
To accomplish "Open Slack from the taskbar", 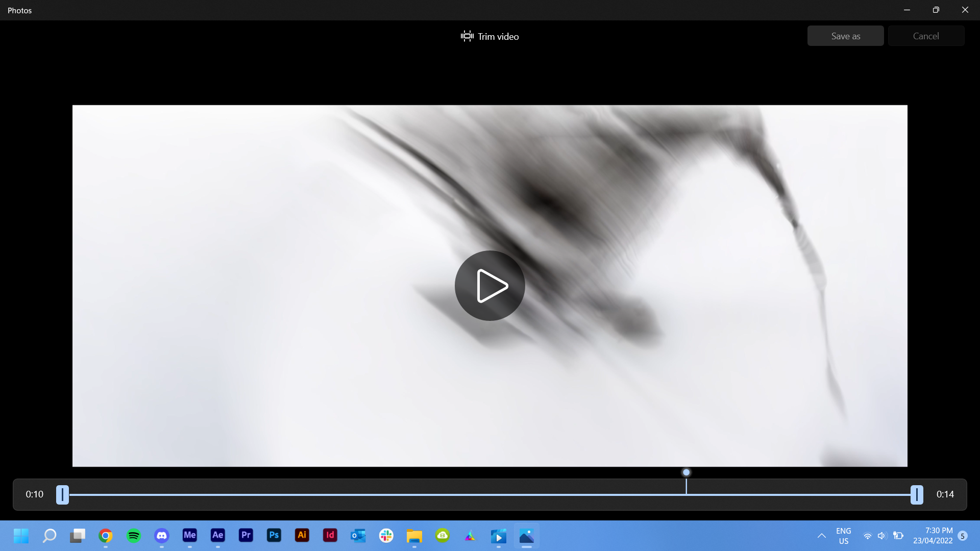I will [x=386, y=536].
